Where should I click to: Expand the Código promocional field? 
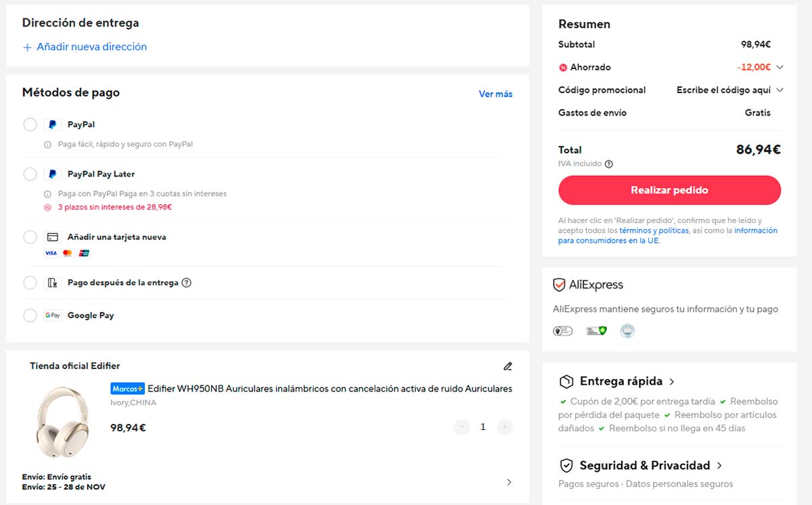780,91
